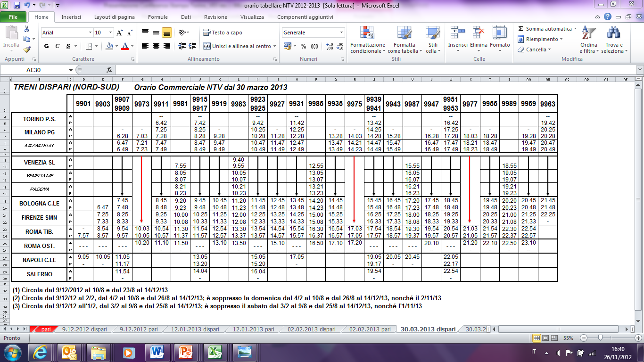Switch to Page Layout view in status bar
Viewport: 644px width, 362px height.
click(x=546, y=338)
